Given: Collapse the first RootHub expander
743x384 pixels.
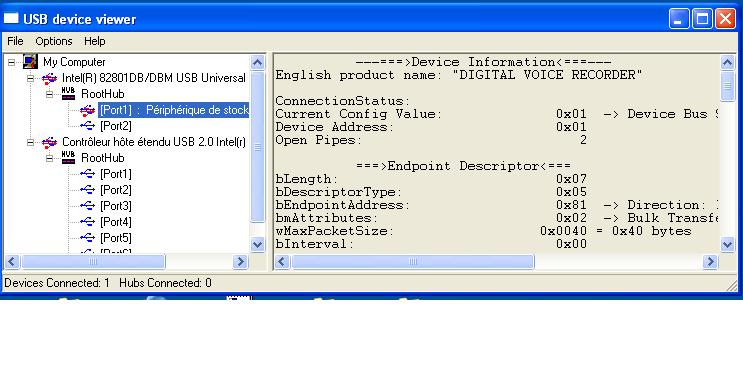Looking at the screenshot, I should (x=50, y=94).
